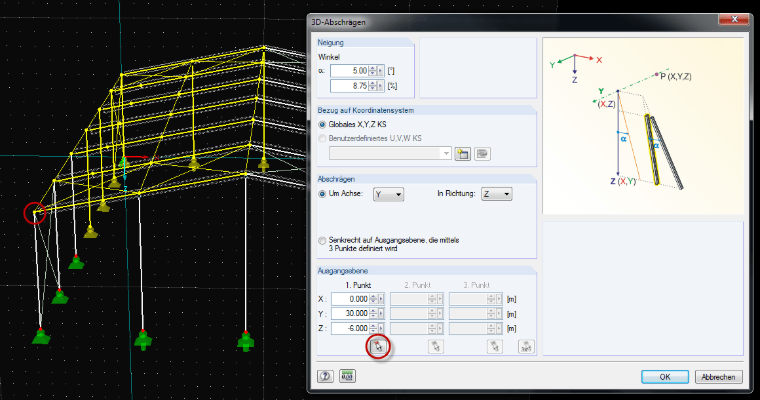Open help via question mark icon
This screenshot has width=760, height=400.
click(x=325, y=376)
